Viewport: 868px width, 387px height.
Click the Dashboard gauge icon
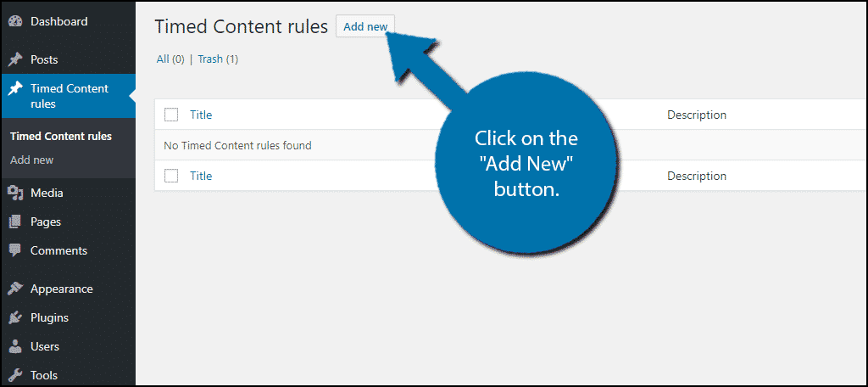click(x=15, y=21)
